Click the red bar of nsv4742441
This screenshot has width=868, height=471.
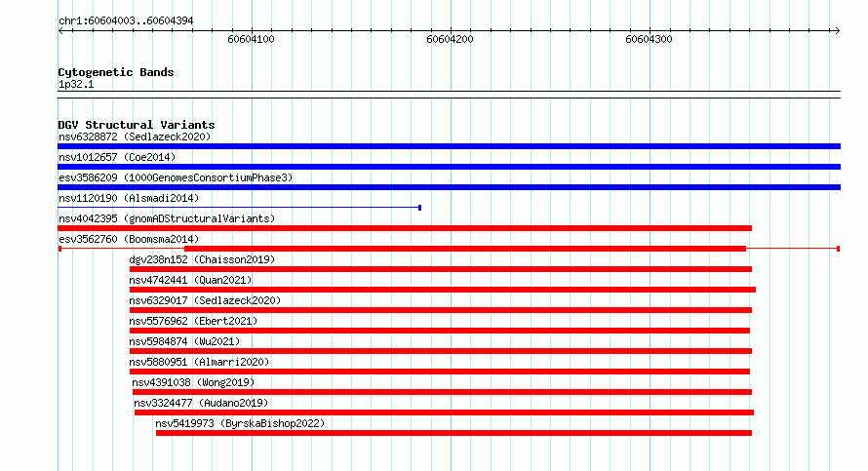443,290
